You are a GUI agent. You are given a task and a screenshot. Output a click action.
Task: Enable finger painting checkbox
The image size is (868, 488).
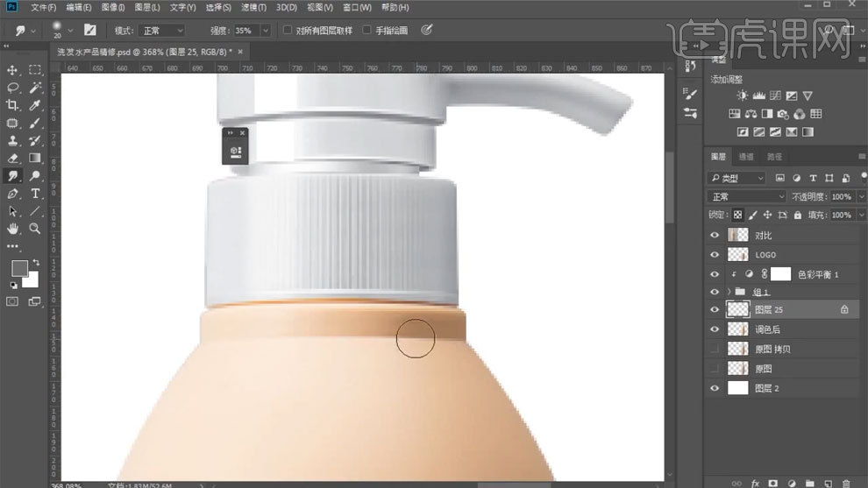pyautogui.click(x=366, y=30)
